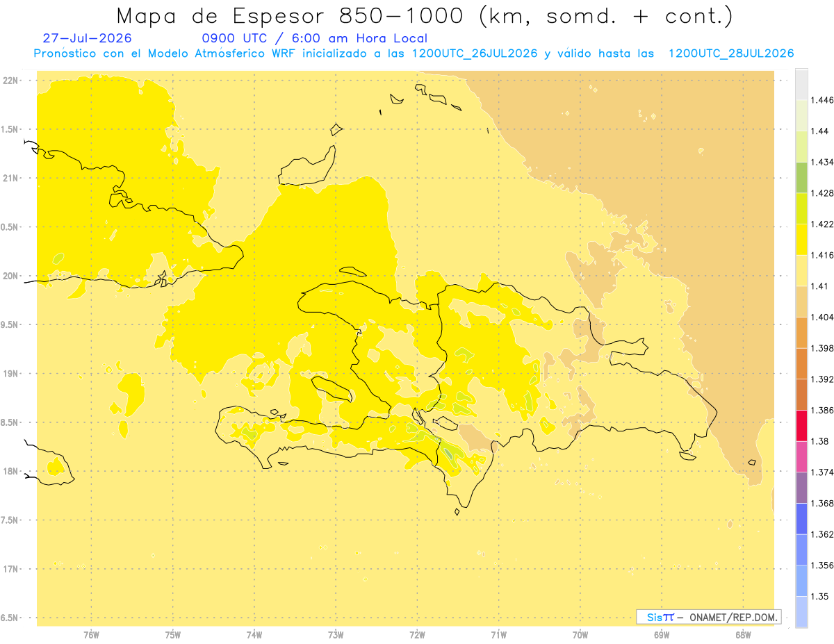Click the legend value '1.38'
This screenshot has width=834, height=644.
(820, 441)
